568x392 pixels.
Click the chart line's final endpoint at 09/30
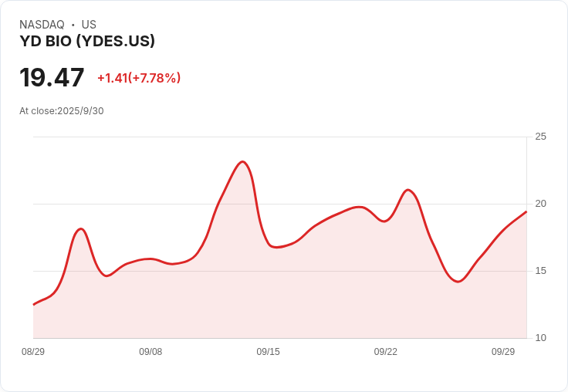[526, 211]
